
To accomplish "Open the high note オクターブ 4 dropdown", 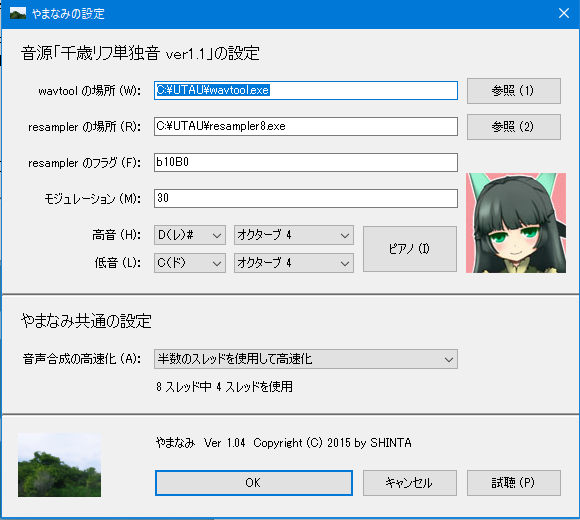I will [294, 235].
